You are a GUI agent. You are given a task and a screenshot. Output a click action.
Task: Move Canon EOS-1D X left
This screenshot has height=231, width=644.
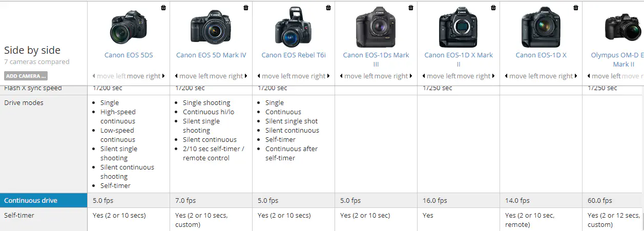tap(522, 76)
